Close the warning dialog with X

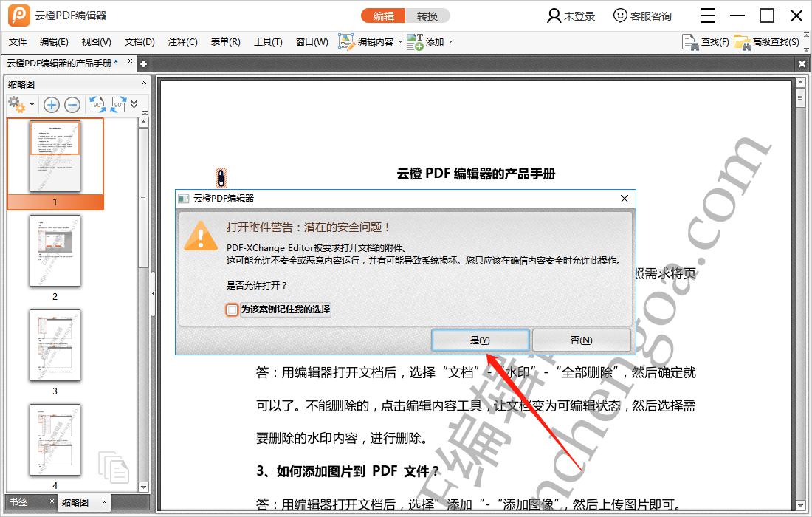[x=625, y=199]
